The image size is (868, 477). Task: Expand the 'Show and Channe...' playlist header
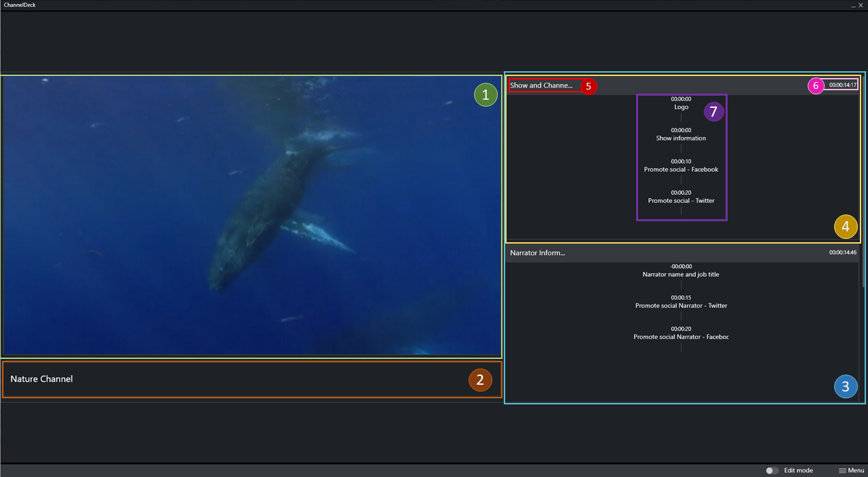[x=541, y=85]
